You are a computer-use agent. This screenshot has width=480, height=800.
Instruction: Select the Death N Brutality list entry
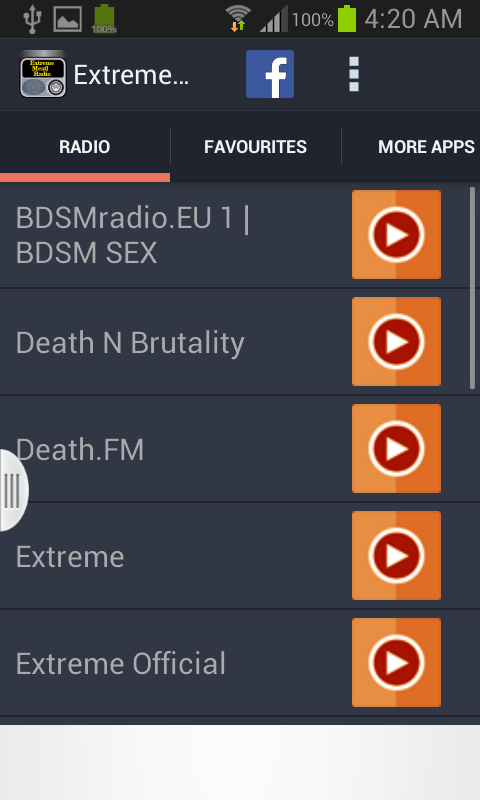coord(240,342)
